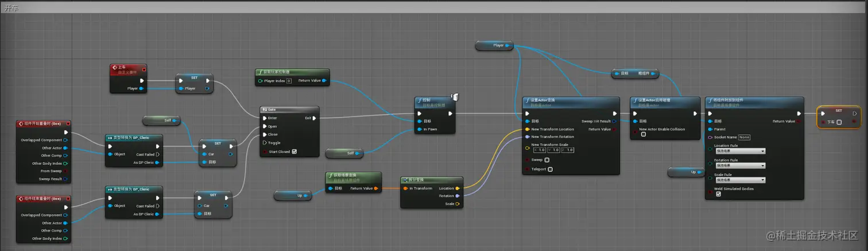Viewport: 868px width, 251px height.
Task: Click the New Transform Scale Y field
Action: click(x=555, y=150)
